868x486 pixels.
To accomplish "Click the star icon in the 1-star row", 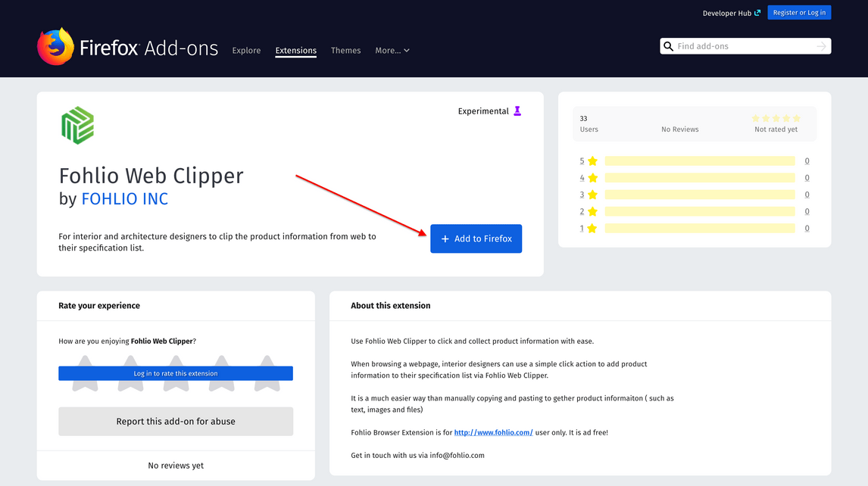I will pos(592,228).
